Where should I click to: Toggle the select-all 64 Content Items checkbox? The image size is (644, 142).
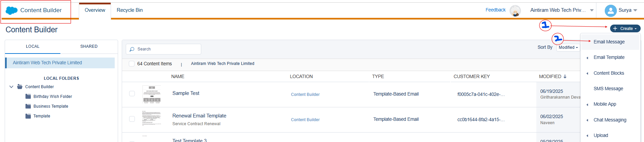pos(132,64)
